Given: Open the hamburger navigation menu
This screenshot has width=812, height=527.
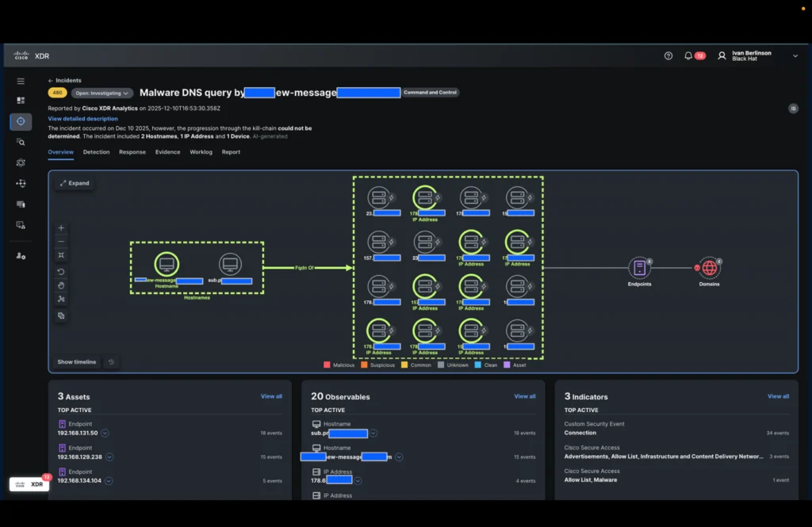Looking at the screenshot, I should point(21,81).
